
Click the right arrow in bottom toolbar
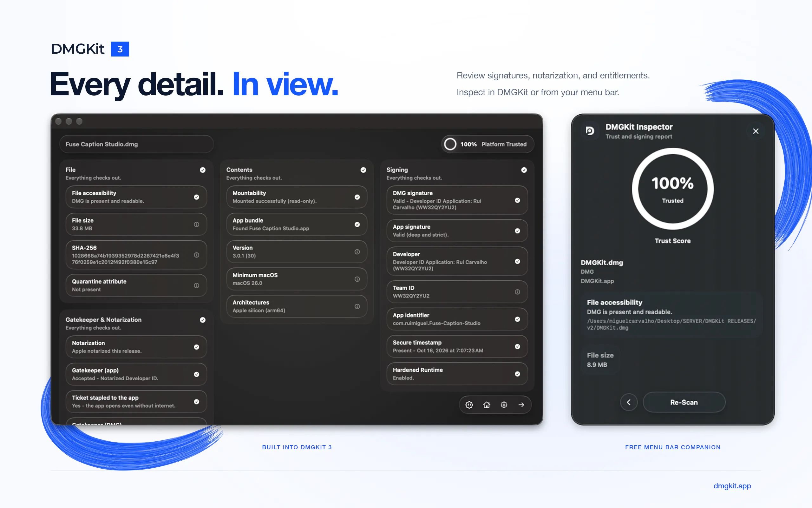(521, 405)
